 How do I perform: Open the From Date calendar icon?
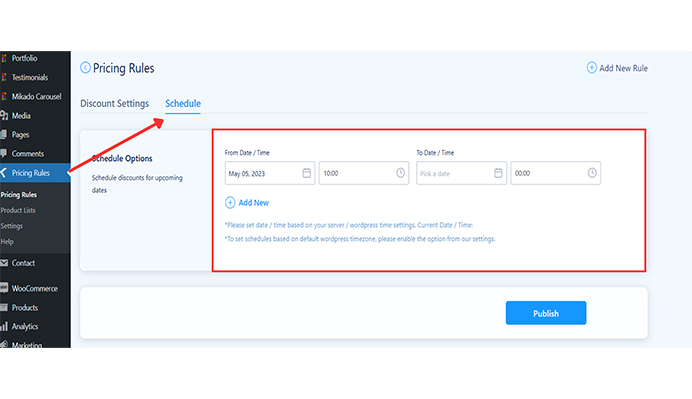[306, 173]
